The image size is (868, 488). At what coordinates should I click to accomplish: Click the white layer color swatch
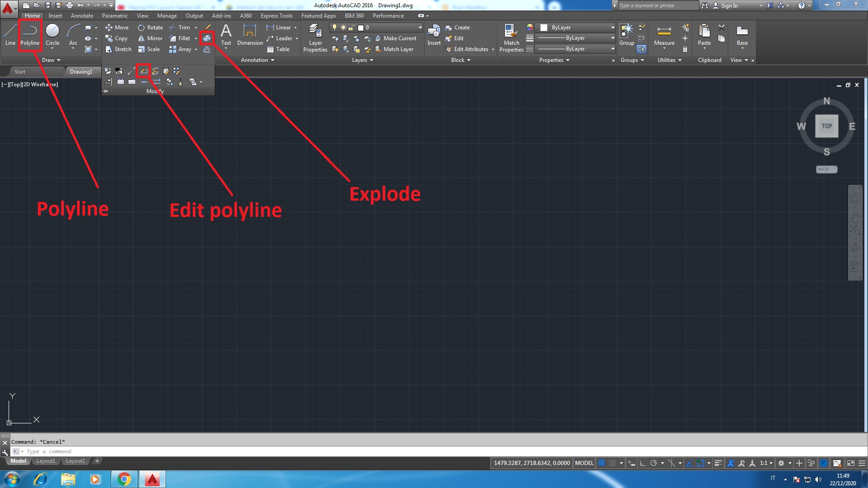pos(361,27)
